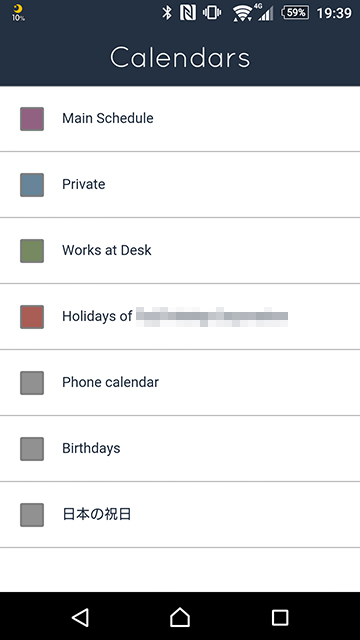Toggle the green Works at Desk checkbox
Screen dimensions: 360x640
(32, 251)
